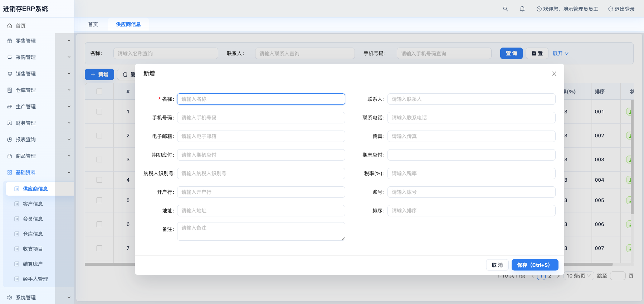Expand the 仓库管理 menu chevron
Screen dimensions: 644x304
(x=69, y=90)
